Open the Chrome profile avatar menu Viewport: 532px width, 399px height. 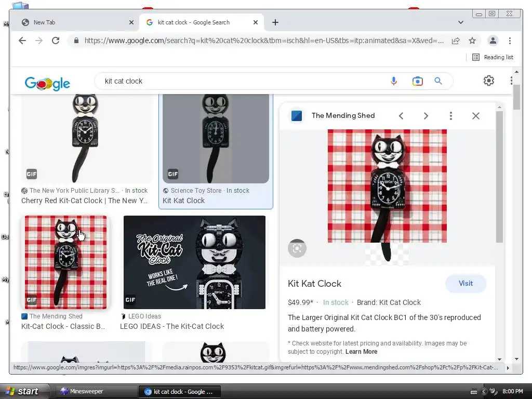[493, 41]
